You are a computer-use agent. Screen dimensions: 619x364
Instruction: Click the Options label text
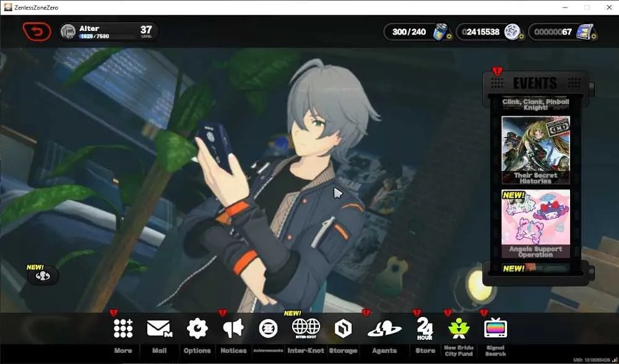pyautogui.click(x=197, y=350)
